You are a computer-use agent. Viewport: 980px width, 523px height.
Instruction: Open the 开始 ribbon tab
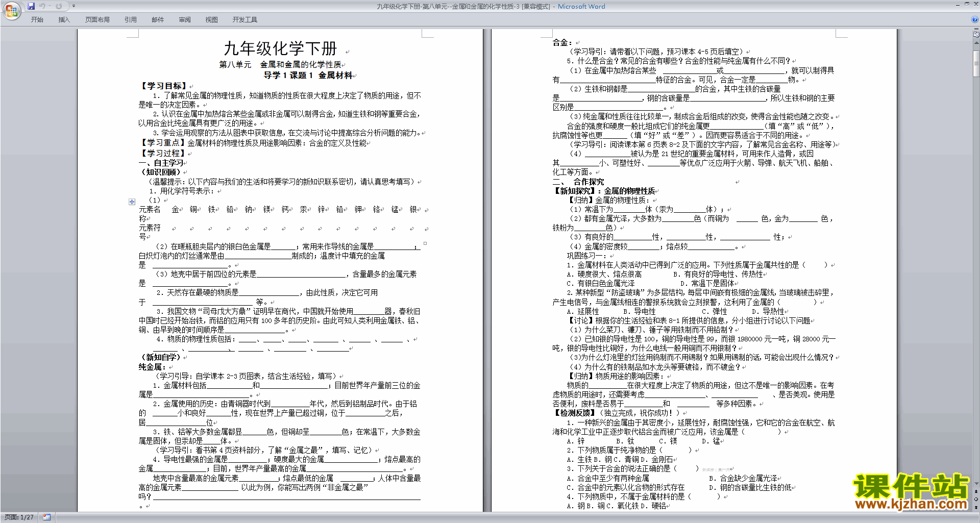tap(37, 20)
